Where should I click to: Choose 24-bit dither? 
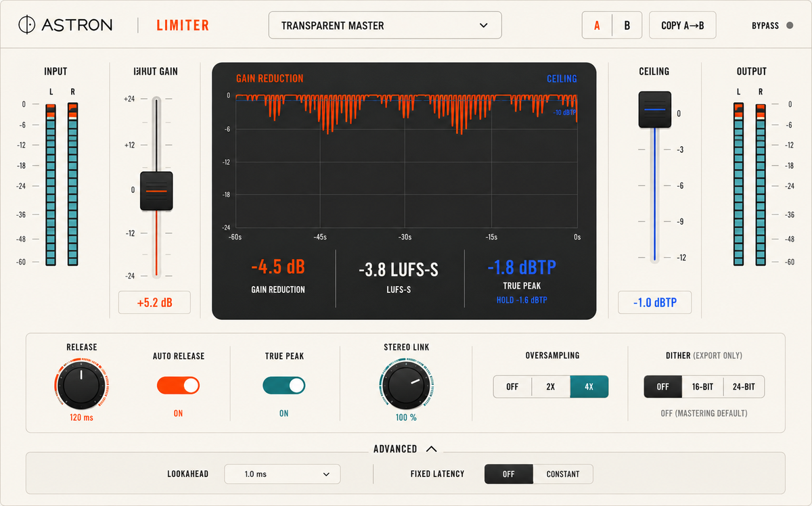744,387
